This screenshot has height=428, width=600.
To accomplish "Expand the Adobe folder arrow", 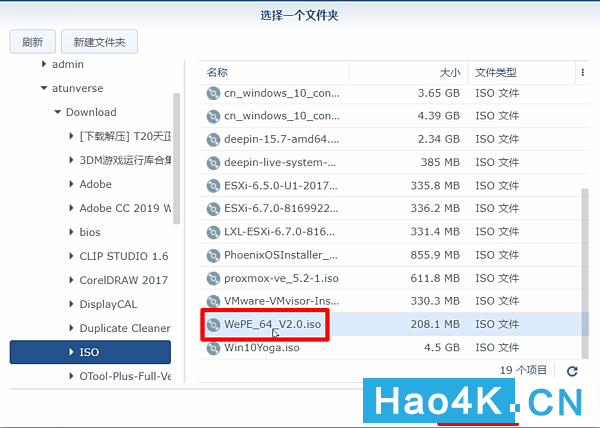I will click(71, 184).
